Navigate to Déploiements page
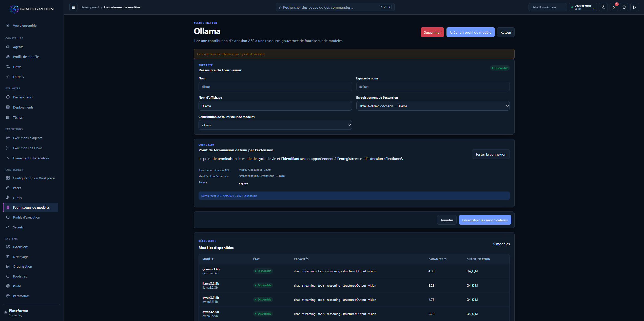This screenshot has width=644, height=321. click(x=23, y=107)
